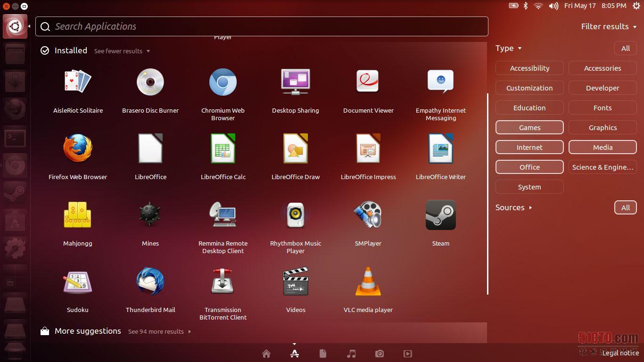Launch Remmina Remote Desktop Client

[223, 215]
